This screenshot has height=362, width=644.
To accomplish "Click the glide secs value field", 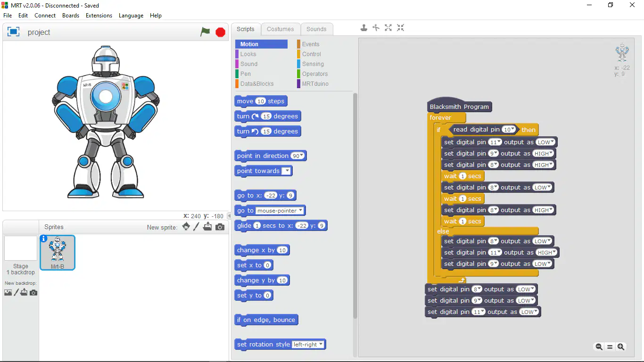I will pos(257,226).
